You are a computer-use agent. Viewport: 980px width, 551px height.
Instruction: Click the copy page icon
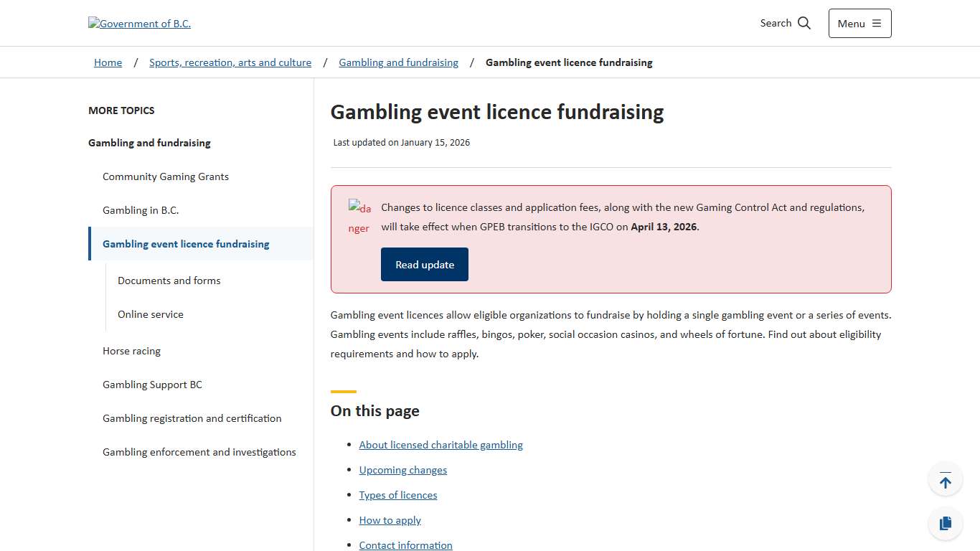pyautogui.click(x=946, y=523)
